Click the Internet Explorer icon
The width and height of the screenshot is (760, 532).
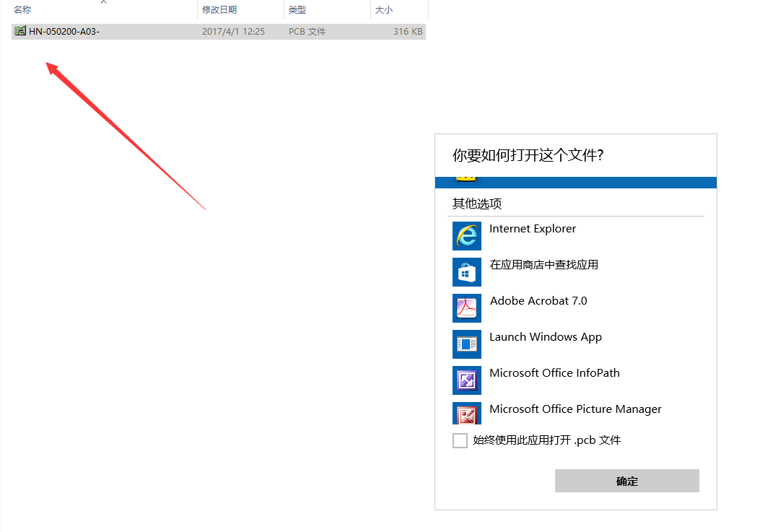tap(467, 236)
